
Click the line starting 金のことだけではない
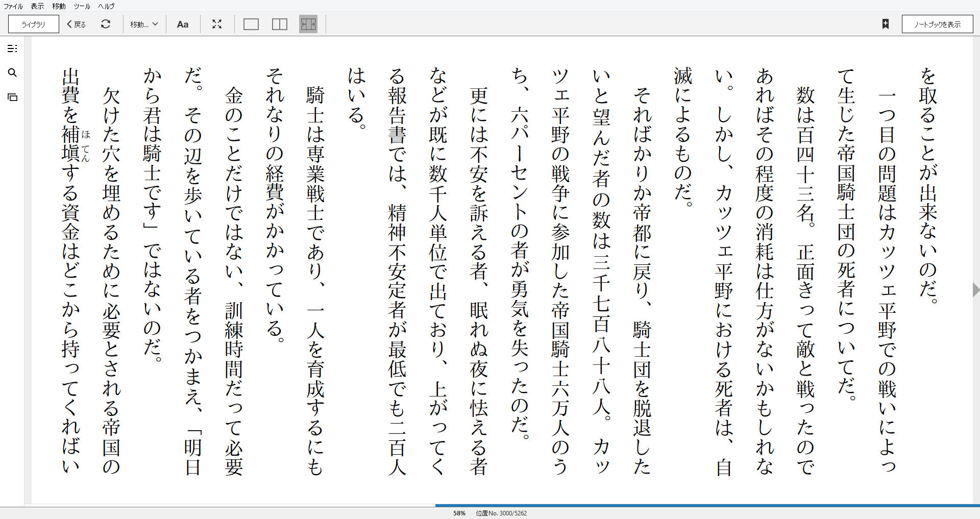point(234,280)
